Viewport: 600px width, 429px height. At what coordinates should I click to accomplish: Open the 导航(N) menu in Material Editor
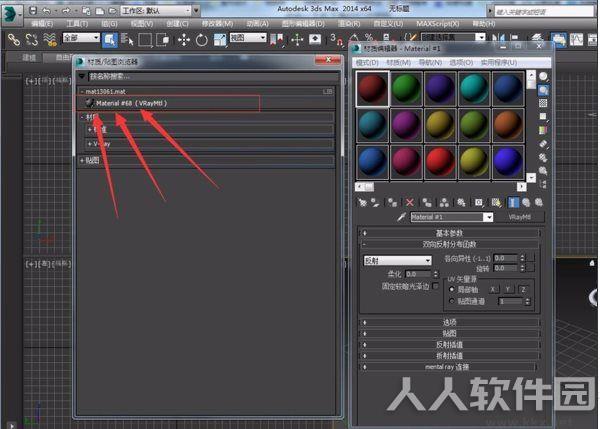[430, 62]
